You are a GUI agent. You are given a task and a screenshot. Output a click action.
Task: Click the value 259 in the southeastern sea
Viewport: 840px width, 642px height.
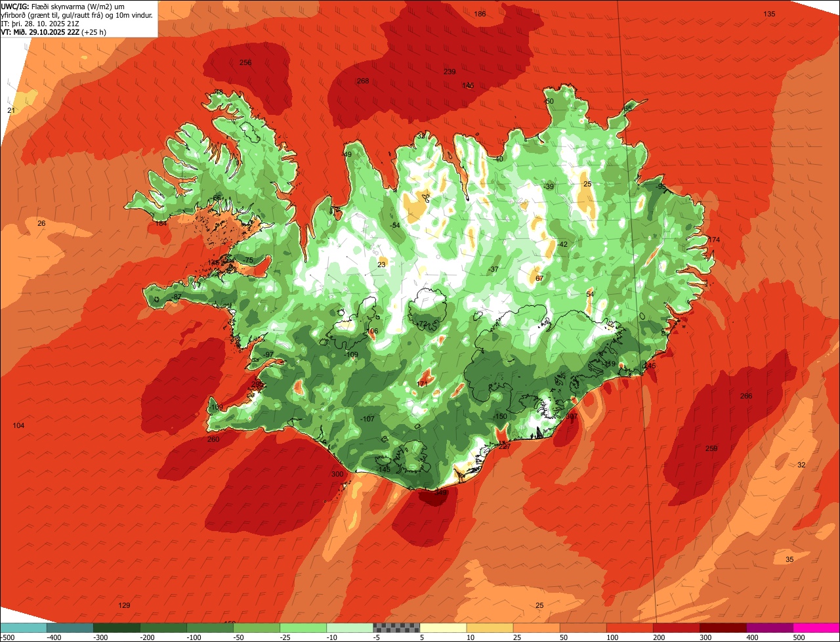tap(711, 449)
